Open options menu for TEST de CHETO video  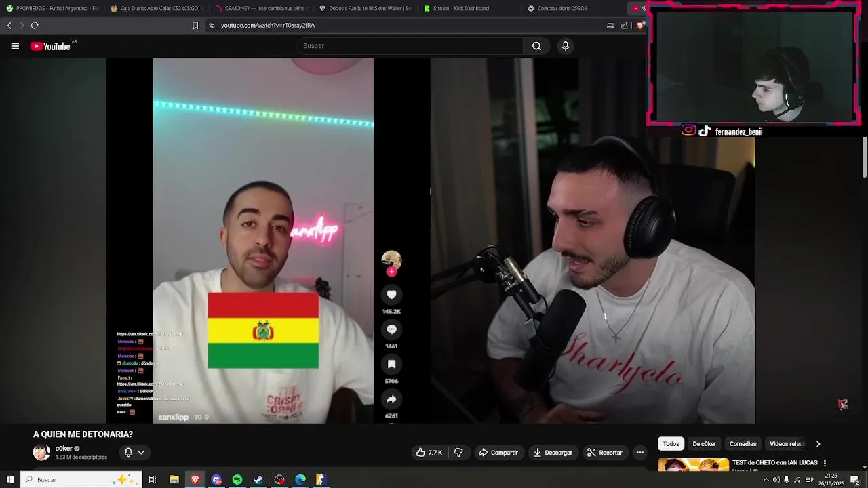coord(825,463)
